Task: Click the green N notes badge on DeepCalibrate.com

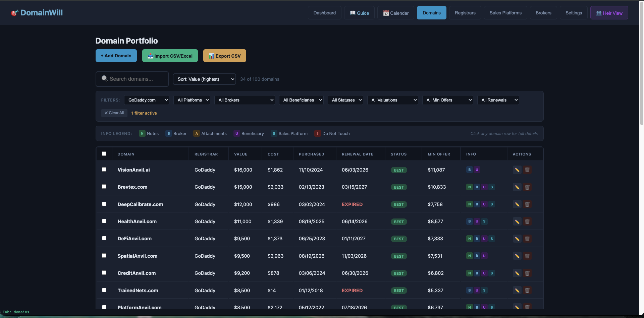Action: (x=469, y=204)
